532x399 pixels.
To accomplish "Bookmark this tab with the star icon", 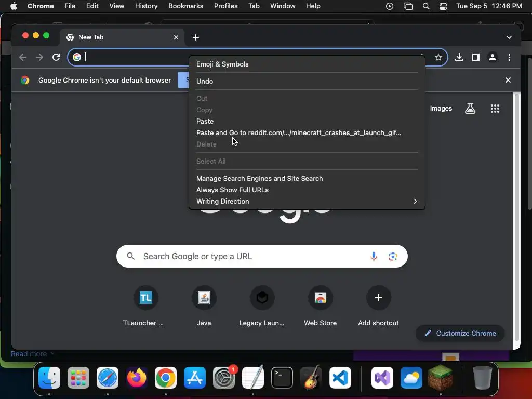I will click(x=438, y=57).
